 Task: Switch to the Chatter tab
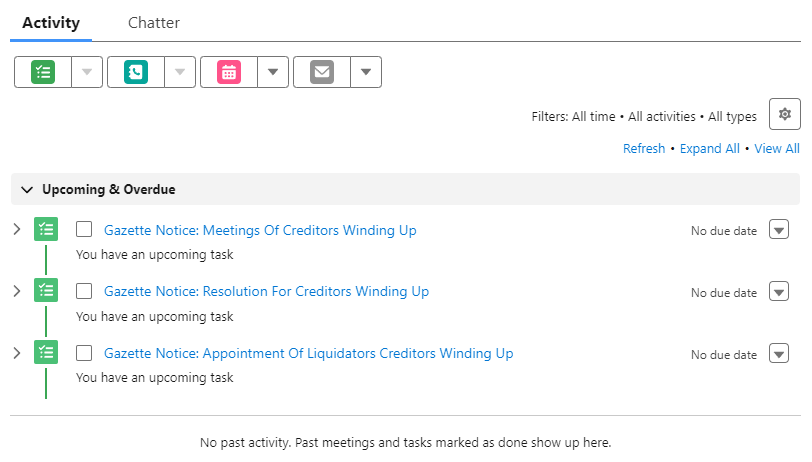tap(154, 23)
